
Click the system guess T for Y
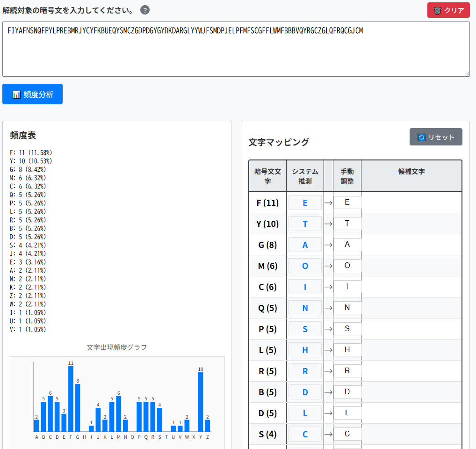[x=305, y=224]
